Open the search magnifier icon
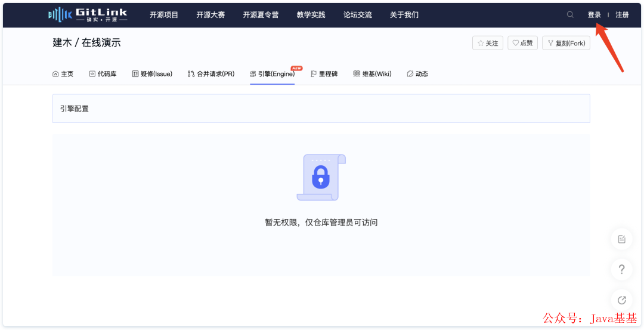Screen dimensions: 644x330 tap(570, 15)
